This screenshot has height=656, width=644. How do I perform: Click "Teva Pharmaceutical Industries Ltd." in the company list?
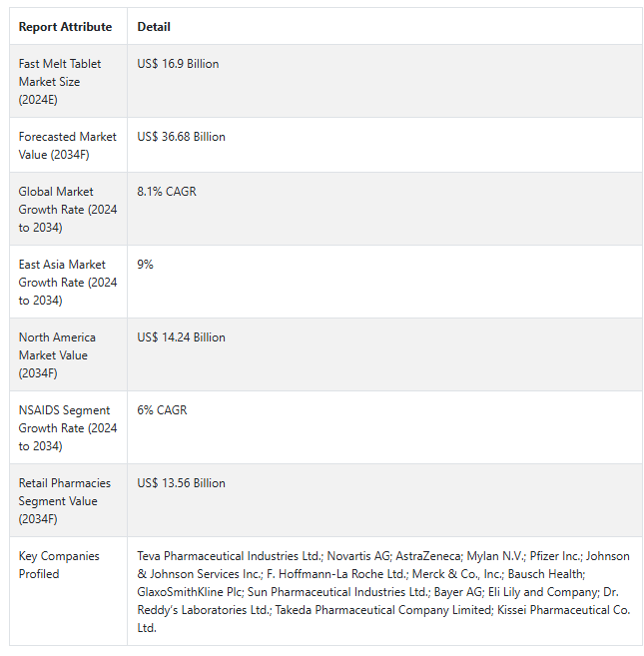[x=230, y=556]
